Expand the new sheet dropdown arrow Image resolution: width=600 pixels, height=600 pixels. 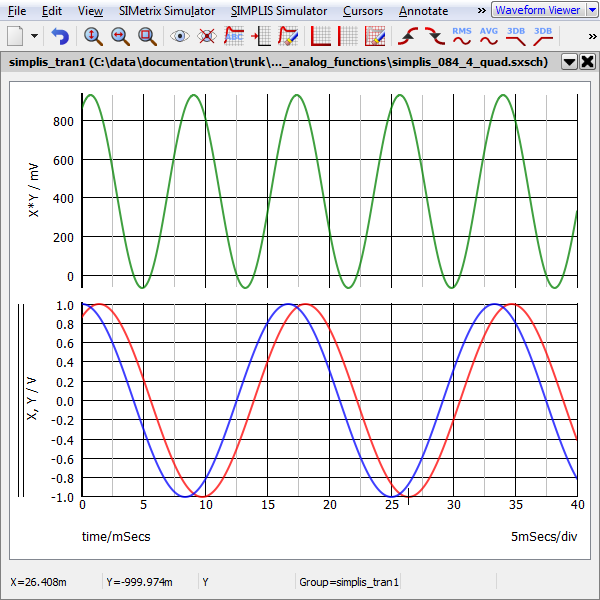pyautogui.click(x=35, y=36)
